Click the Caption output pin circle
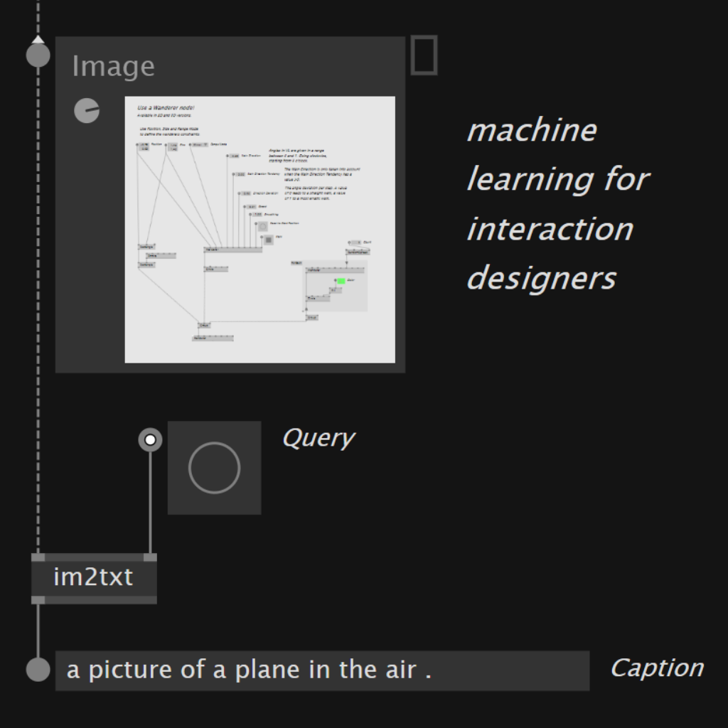The width and height of the screenshot is (728, 728). click(38, 670)
